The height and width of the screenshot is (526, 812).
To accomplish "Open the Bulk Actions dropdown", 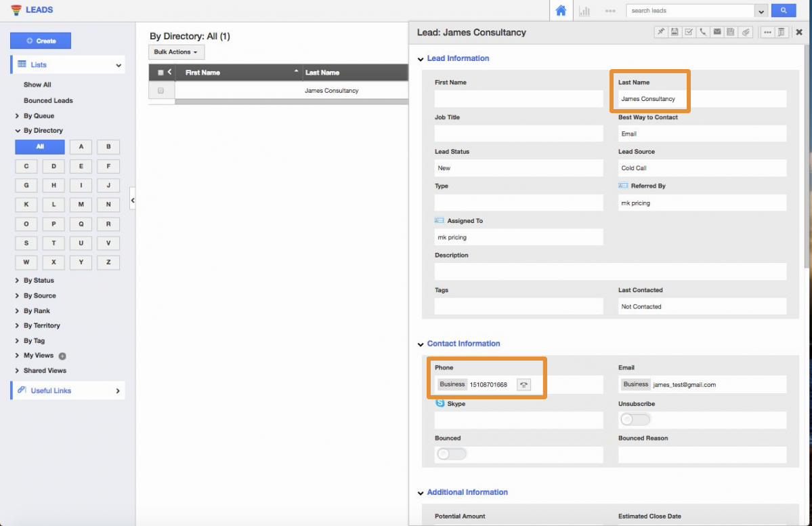I will (176, 52).
